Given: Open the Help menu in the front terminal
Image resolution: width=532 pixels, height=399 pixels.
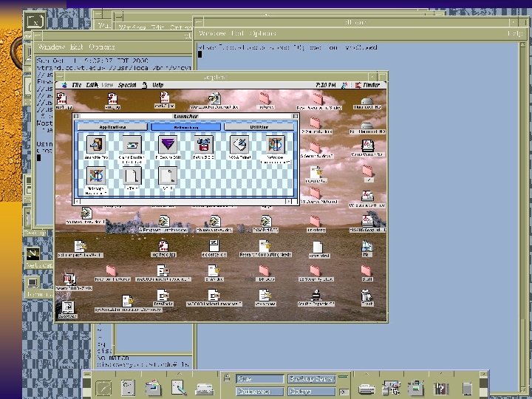Looking at the screenshot, I should click(515, 33).
